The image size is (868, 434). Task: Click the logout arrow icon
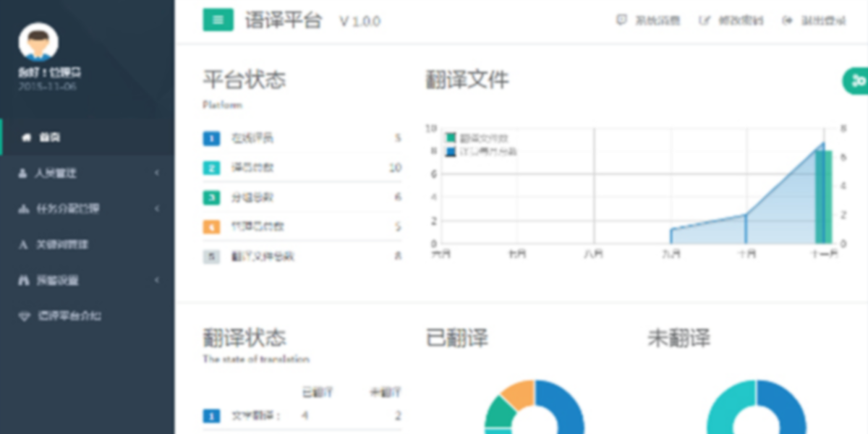coord(788,20)
